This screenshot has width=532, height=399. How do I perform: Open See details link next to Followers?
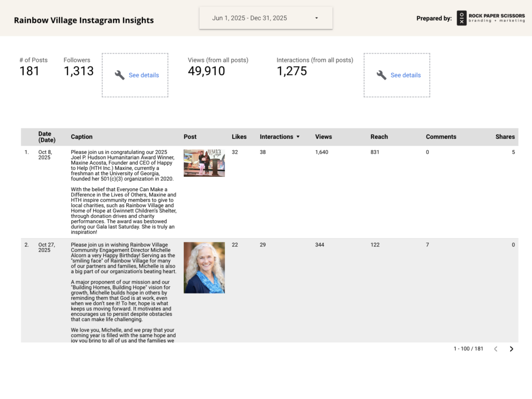144,75
